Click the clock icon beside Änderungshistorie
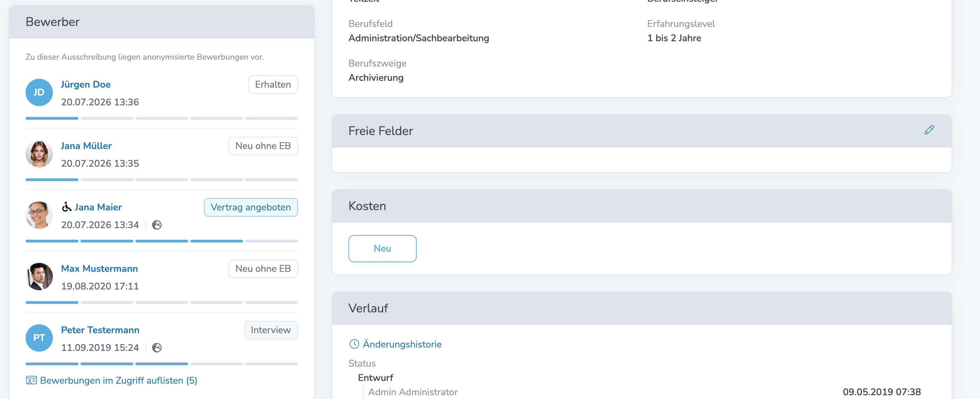The width and height of the screenshot is (980, 399). 354,344
